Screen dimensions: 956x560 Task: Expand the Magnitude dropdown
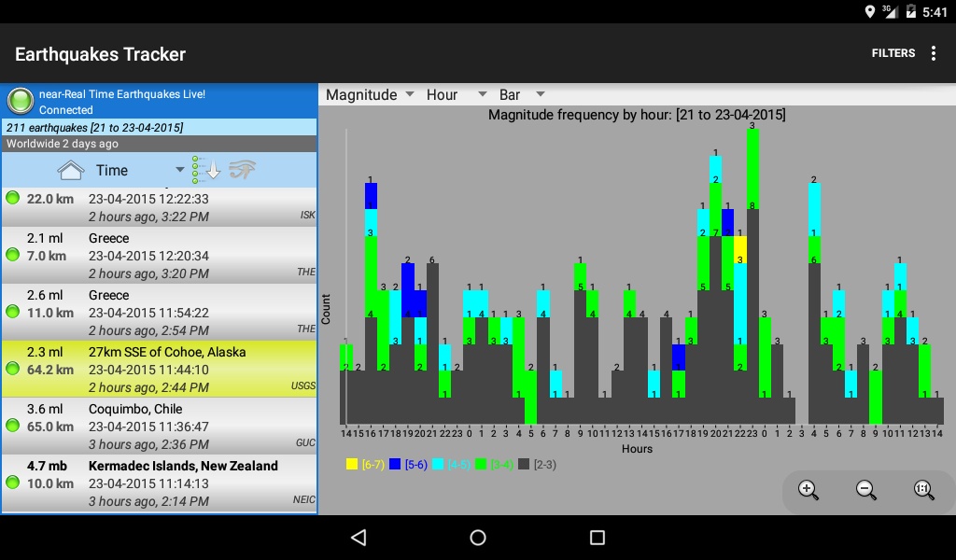(370, 94)
